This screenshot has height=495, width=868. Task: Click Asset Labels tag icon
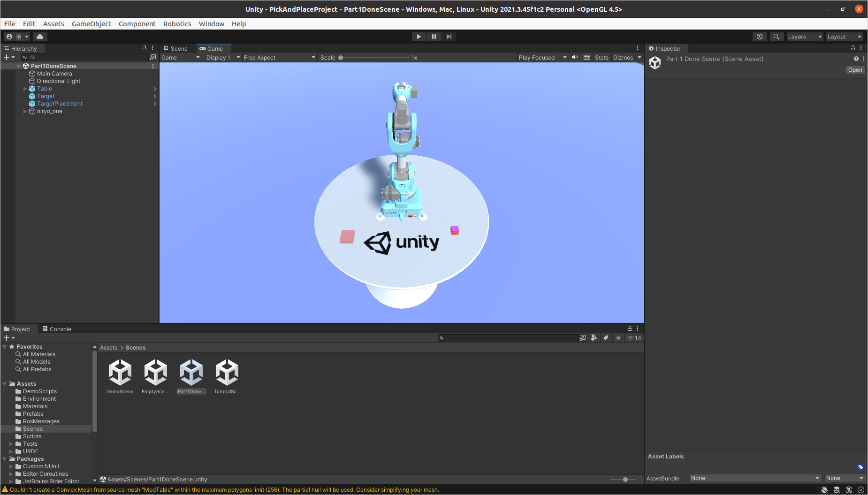860,467
